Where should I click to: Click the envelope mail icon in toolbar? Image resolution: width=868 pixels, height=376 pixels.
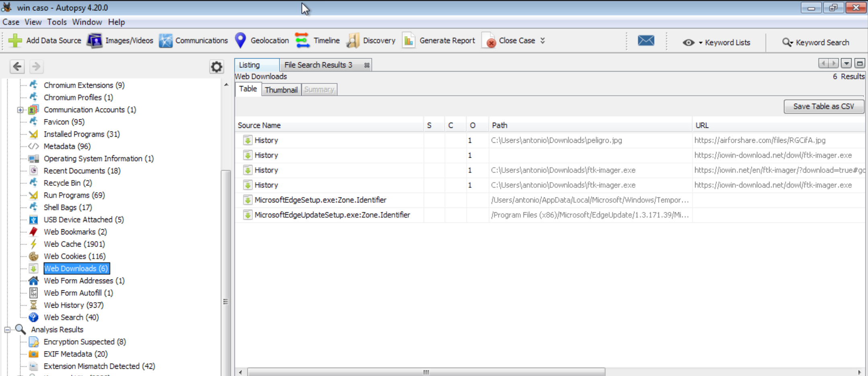click(x=646, y=41)
